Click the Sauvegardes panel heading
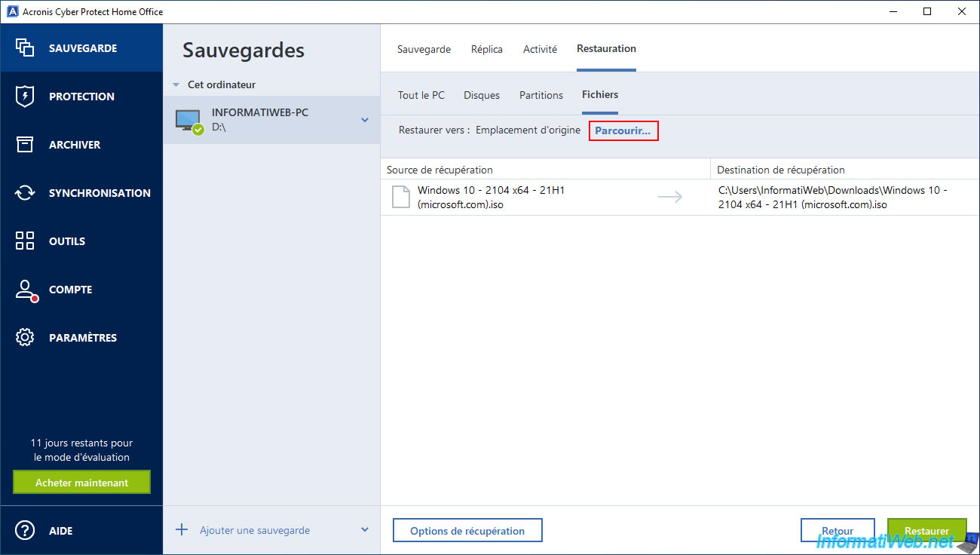The width and height of the screenshot is (980, 555). (x=243, y=51)
